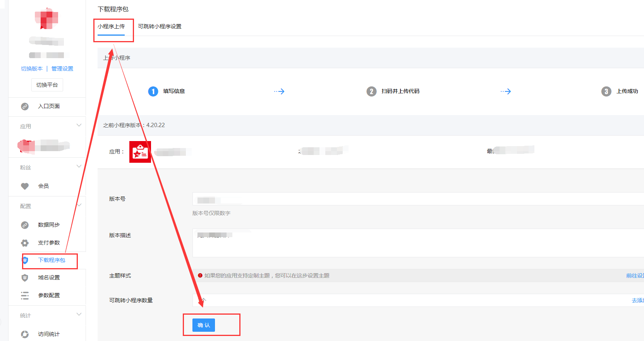Open the 可跳转小程序设置 tab
The width and height of the screenshot is (644, 341).
click(160, 26)
